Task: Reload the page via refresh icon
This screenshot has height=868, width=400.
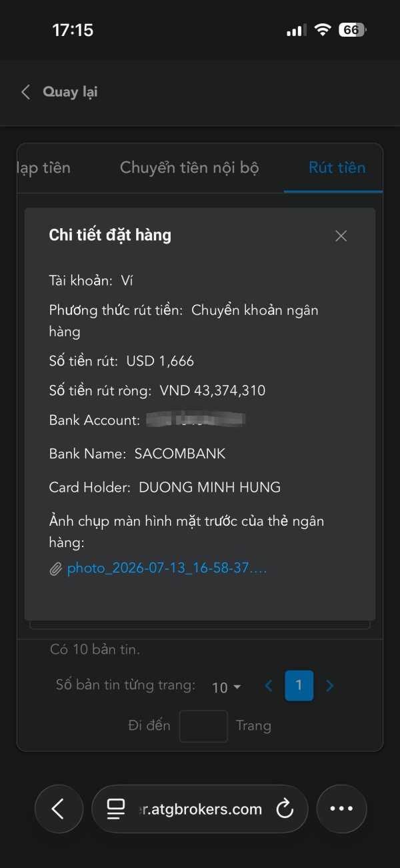Action: (x=285, y=809)
